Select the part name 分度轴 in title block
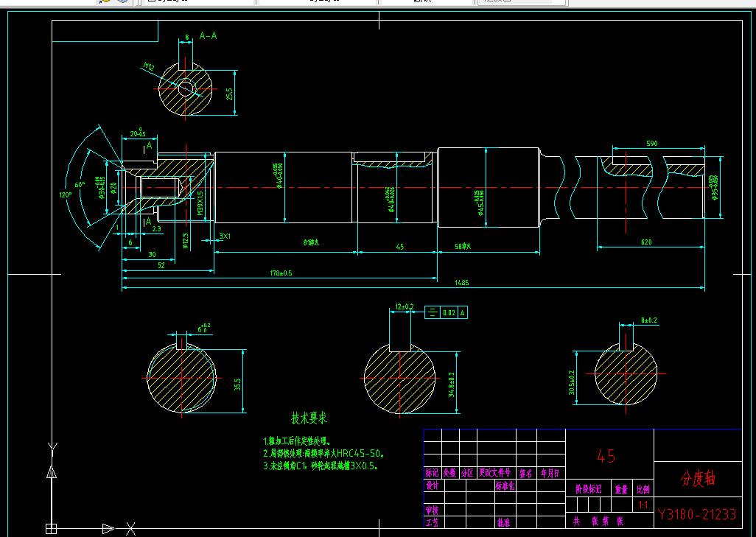Viewport: 756px width, 537px height. tap(698, 479)
